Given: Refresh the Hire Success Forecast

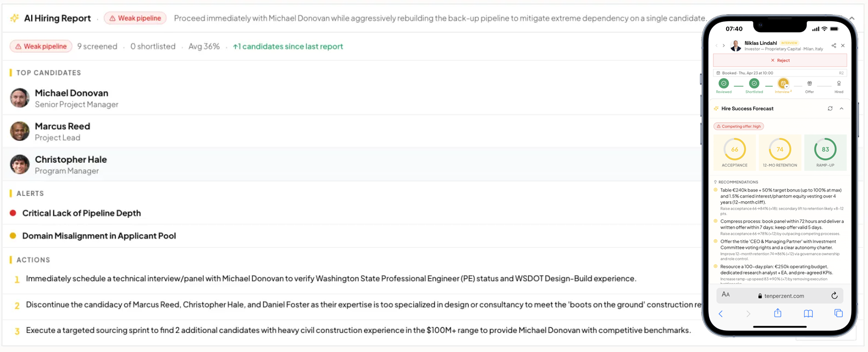Looking at the screenshot, I should point(830,109).
